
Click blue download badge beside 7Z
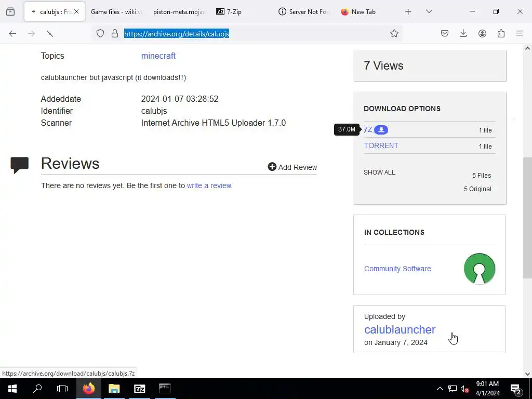[381, 129]
